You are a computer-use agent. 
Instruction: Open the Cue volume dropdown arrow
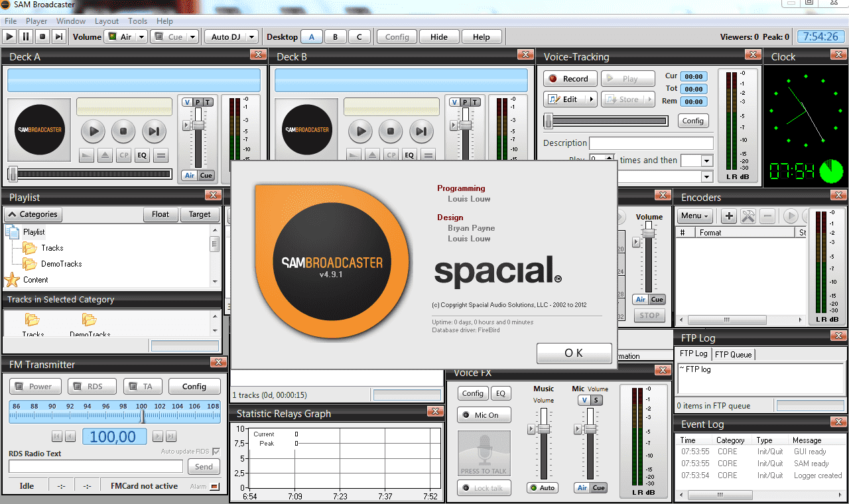point(193,37)
